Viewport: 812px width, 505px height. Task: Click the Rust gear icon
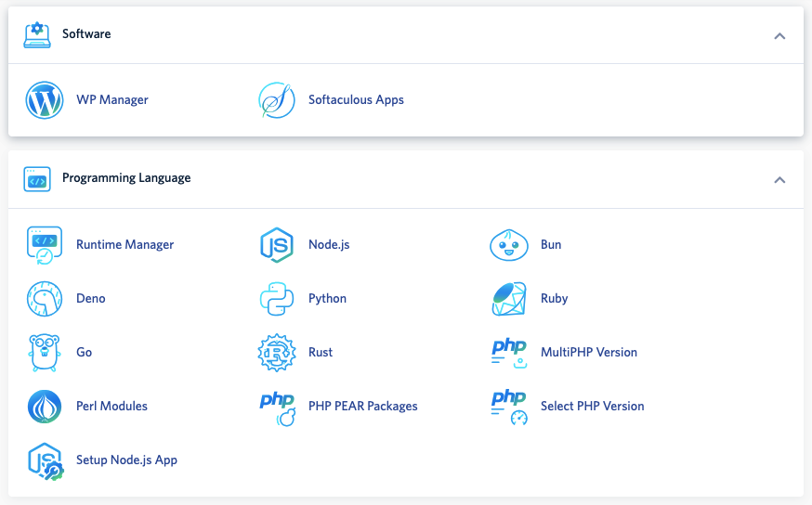pyautogui.click(x=277, y=353)
